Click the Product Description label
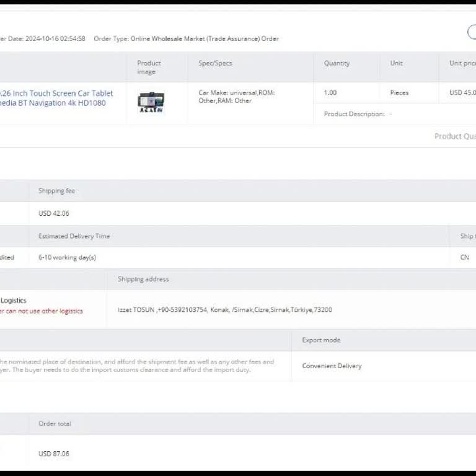The height and width of the screenshot is (476, 476). pos(354,114)
